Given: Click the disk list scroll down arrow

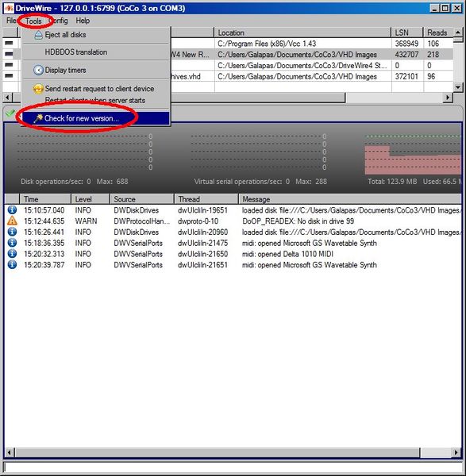Looking at the screenshot, I should (x=458, y=87).
